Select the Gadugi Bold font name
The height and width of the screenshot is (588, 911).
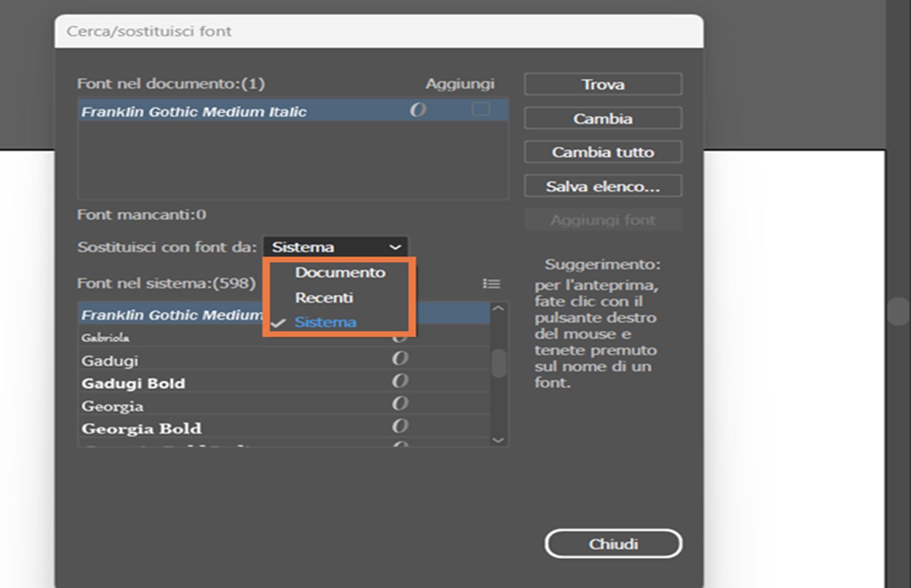pyautogui.click(x=133, y=383)
